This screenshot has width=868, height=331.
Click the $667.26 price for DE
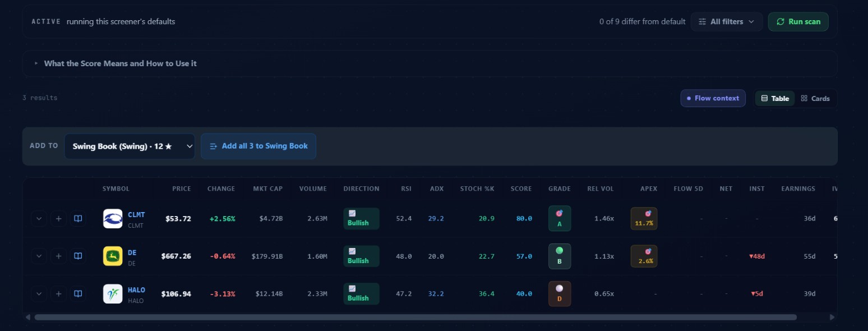[176, 256]
